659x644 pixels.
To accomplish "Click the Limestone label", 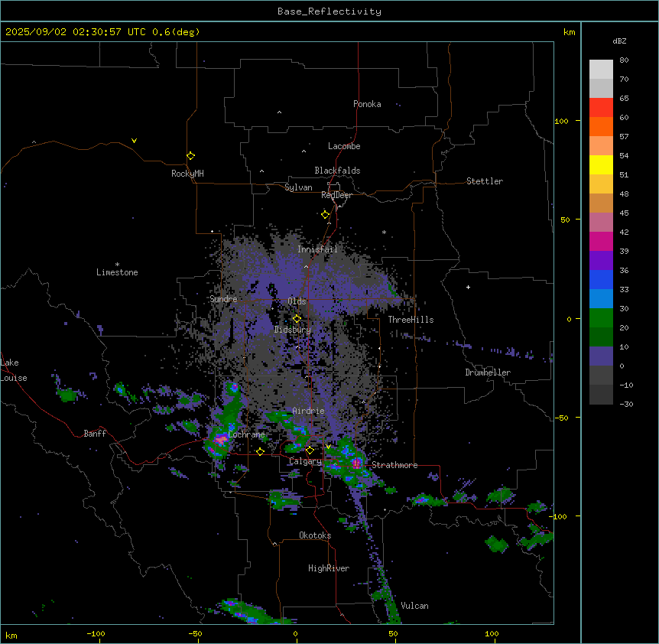I will (117, 272).
